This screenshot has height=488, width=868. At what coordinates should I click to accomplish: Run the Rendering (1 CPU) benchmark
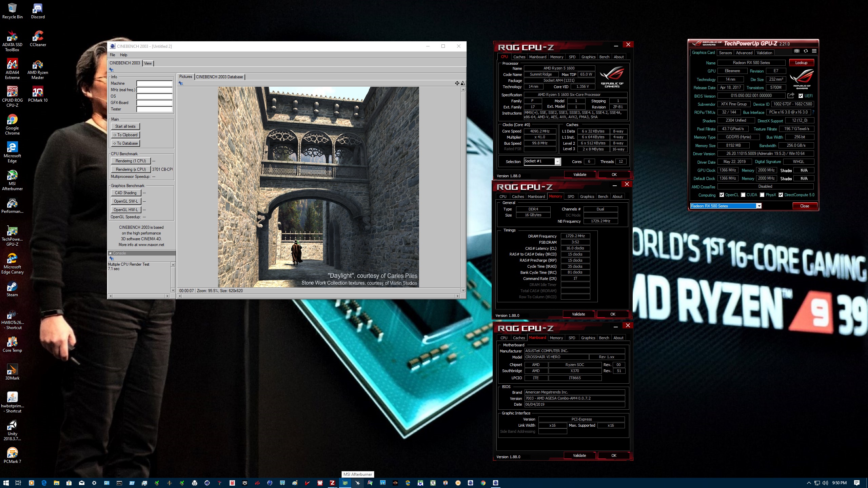(x=131, y=161)
